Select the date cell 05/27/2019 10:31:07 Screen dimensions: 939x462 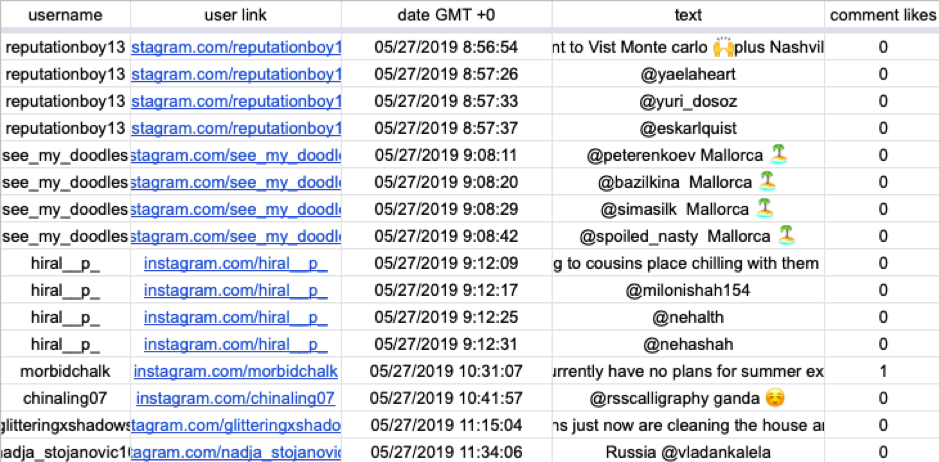click(x=446, y=372)
